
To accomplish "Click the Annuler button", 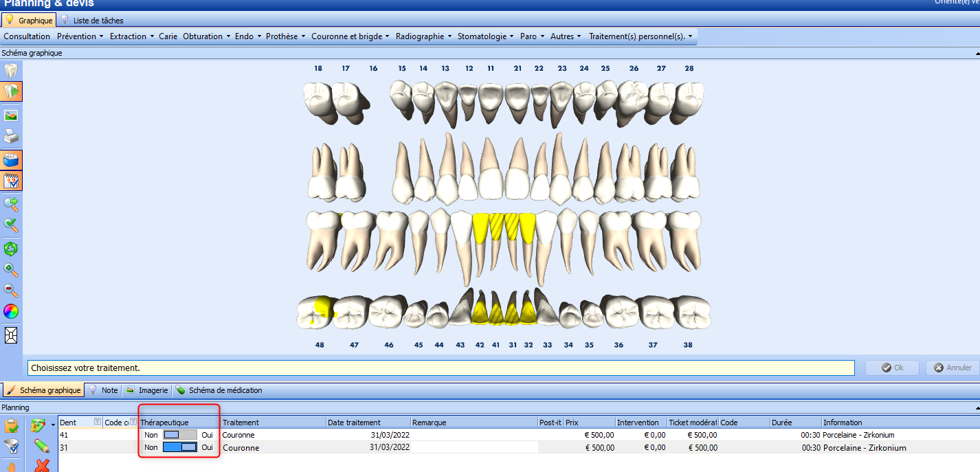I will (953, 368).
